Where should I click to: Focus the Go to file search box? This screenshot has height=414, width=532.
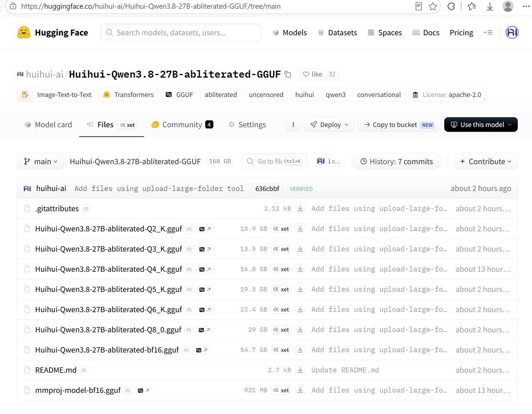point(274,161)
